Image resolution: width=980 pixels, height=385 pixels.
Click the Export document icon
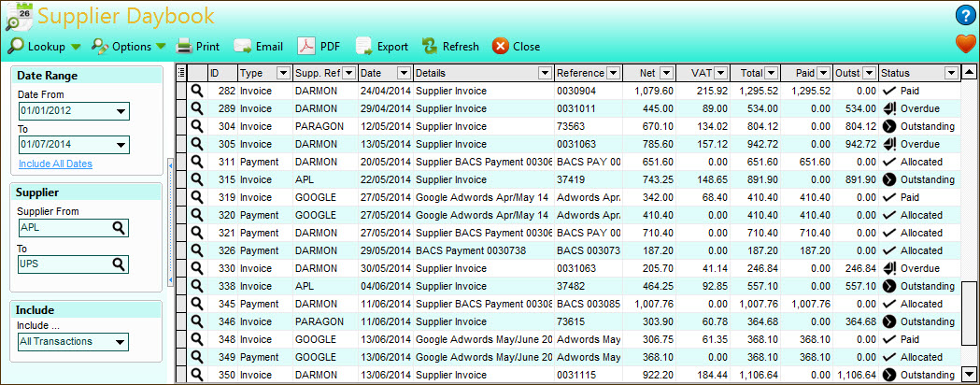pos(364,46)
